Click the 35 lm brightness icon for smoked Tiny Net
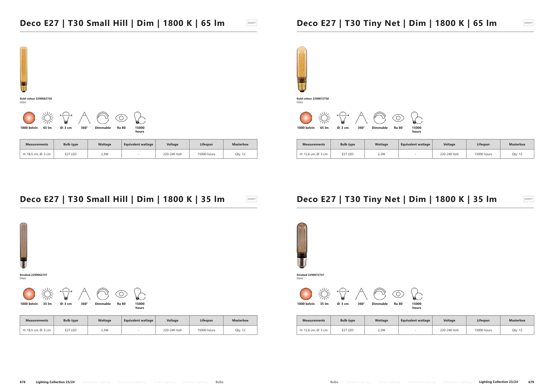554x392 pixels. (324, 294)
